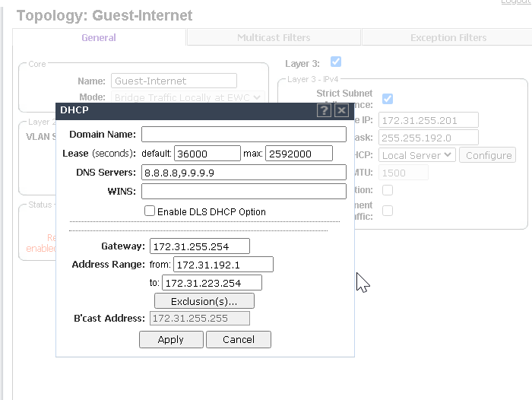Viewport: 532px width, 400px height.
Task: Switch to the Multicast Filters tab
Action: (274, 37)
